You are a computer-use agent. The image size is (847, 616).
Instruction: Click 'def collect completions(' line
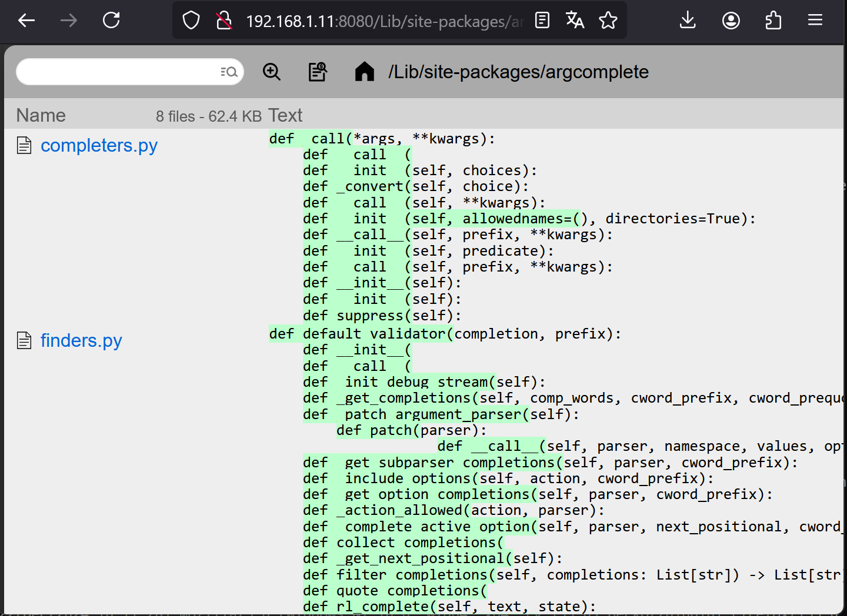click(x=404, y=543)
